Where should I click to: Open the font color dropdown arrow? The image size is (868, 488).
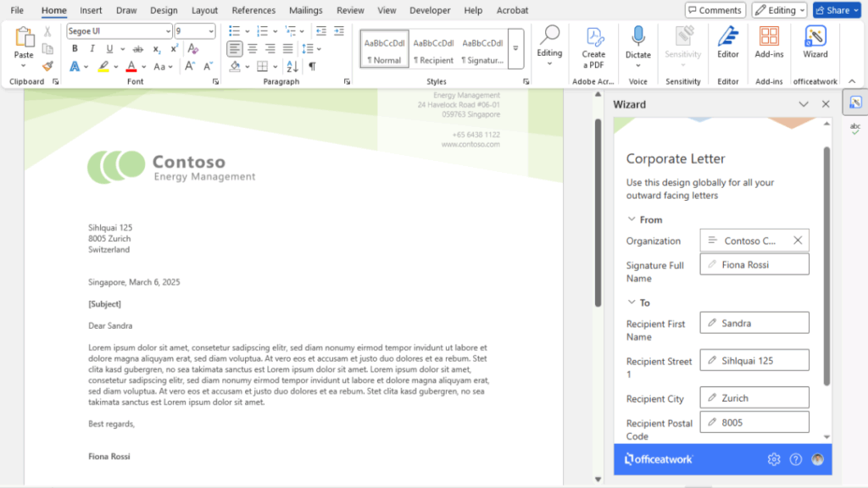coord(144,66)
